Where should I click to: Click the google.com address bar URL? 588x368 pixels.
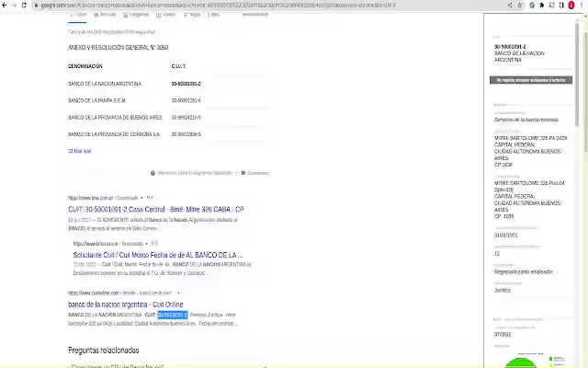(219, 6)
